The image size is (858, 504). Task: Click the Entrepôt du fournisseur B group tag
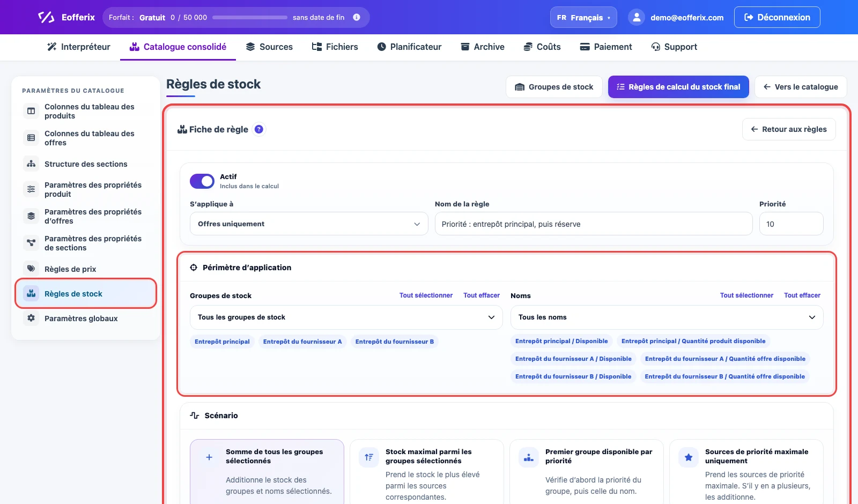click(x=395, y=342)
